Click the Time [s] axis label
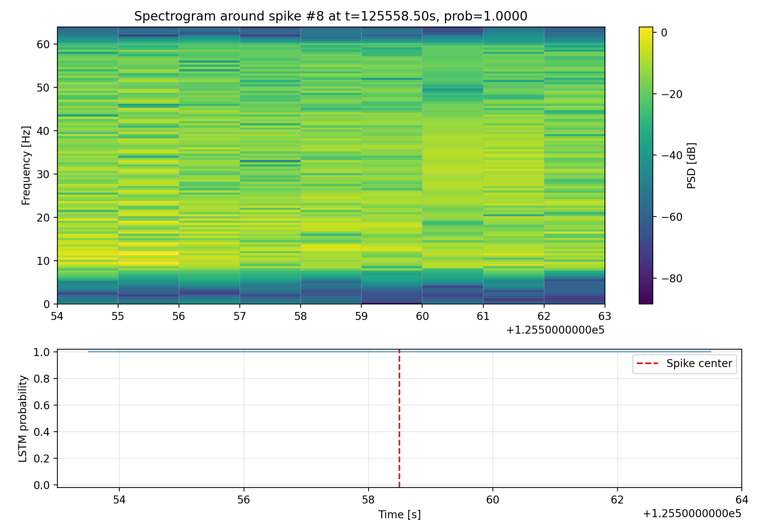Image resolution: width=760 pixels, height=532 pixels. [399, 515]
